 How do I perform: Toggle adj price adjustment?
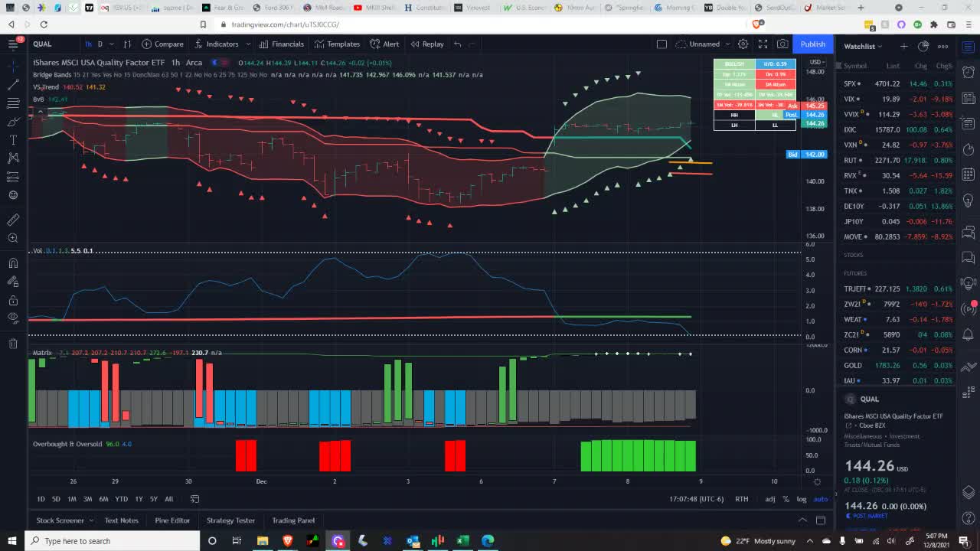pyautogui.click(x=770, y=499)
